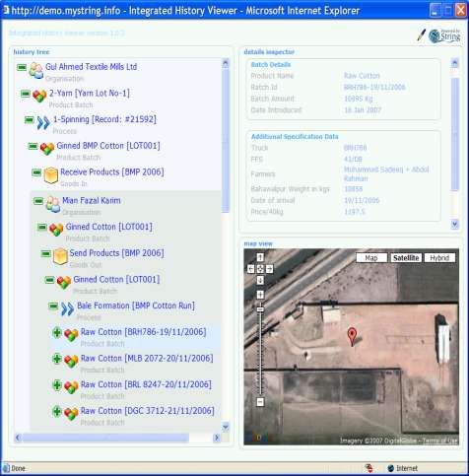Expand Raw Cotton DGC 3712-21/11/2006 node

click(57, 411)
